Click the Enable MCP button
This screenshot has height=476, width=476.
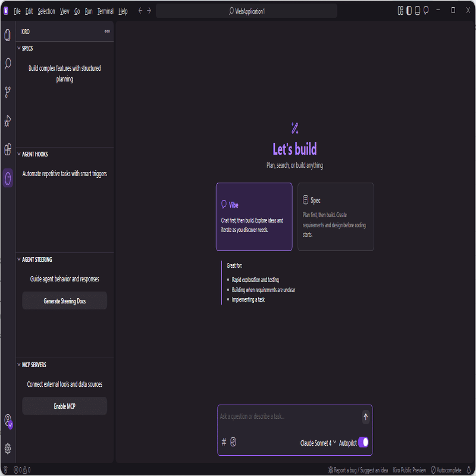pyautogui.click(x=64, y=406)
